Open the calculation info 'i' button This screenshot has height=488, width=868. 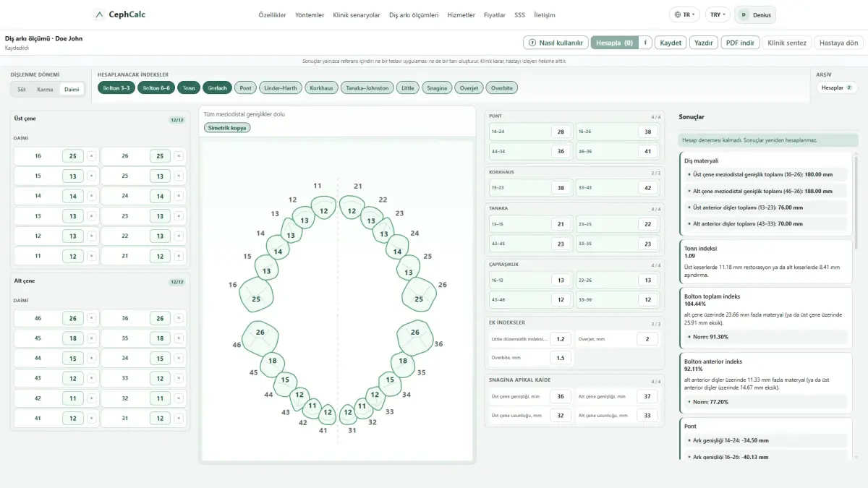[645, 43]
